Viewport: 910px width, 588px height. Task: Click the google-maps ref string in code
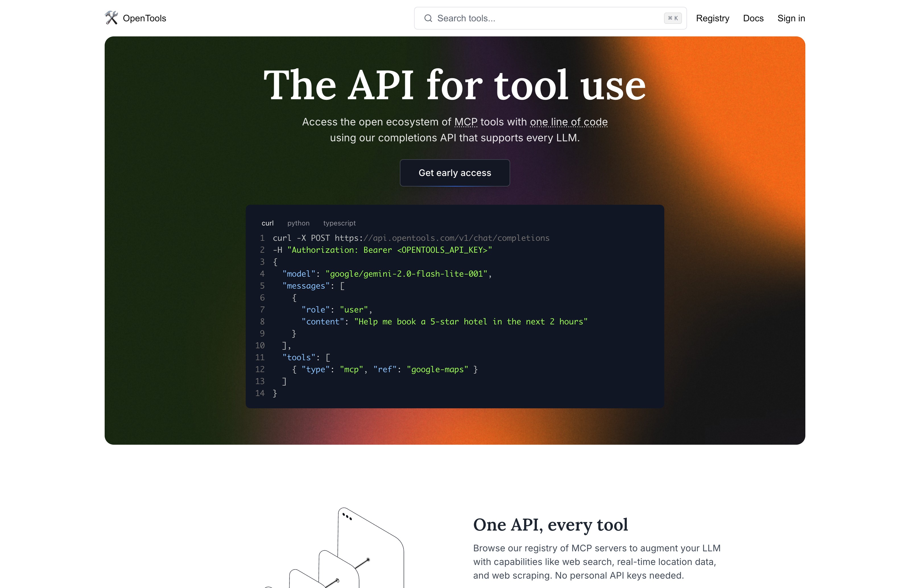[437, 369]
